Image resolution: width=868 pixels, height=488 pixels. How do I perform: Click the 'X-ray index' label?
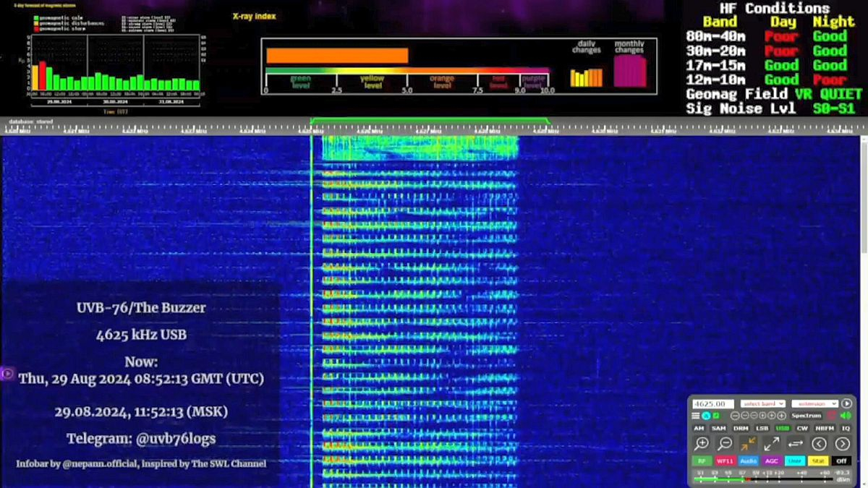254,16
